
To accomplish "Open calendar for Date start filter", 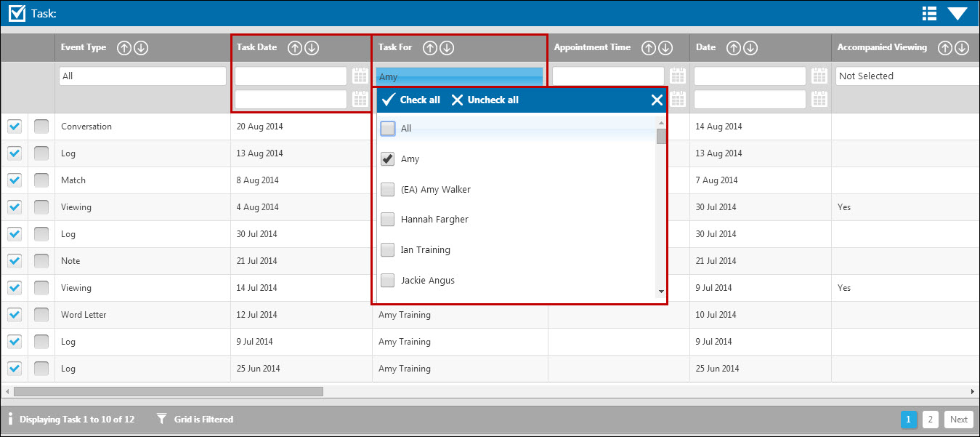I will pos(819,76).
